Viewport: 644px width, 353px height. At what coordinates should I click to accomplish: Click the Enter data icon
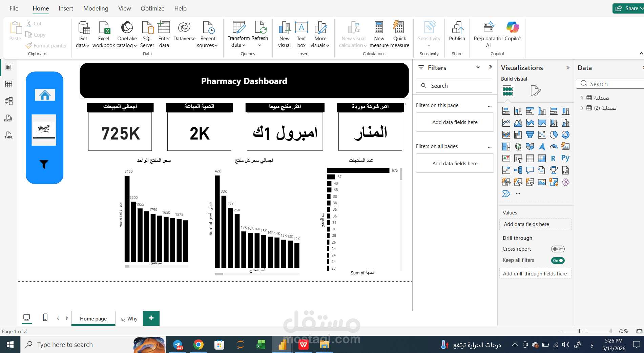point(164,27)
